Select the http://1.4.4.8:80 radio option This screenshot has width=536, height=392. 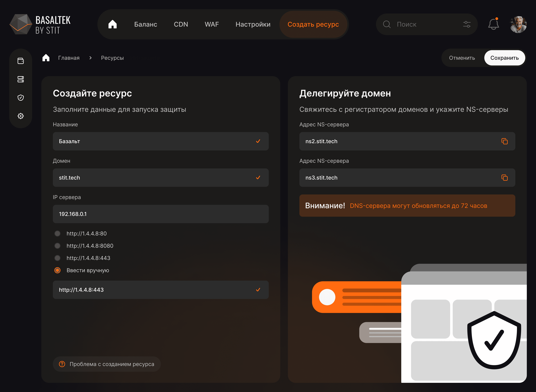click(x=57, y=234)
